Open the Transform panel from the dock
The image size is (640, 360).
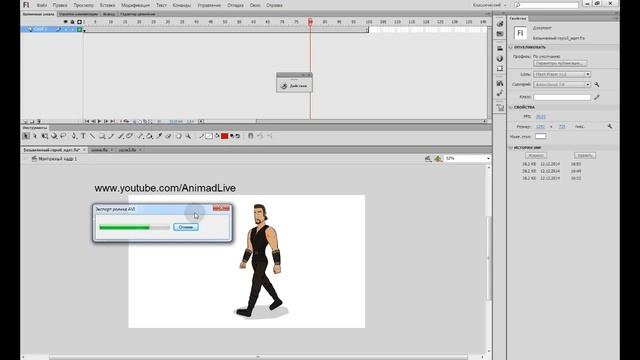pos(500,69)
